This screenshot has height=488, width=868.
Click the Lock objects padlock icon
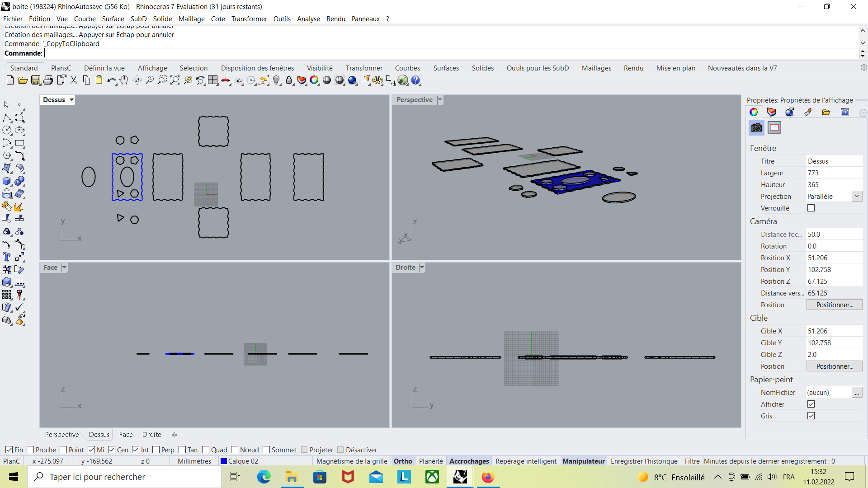tap(289, 80)
